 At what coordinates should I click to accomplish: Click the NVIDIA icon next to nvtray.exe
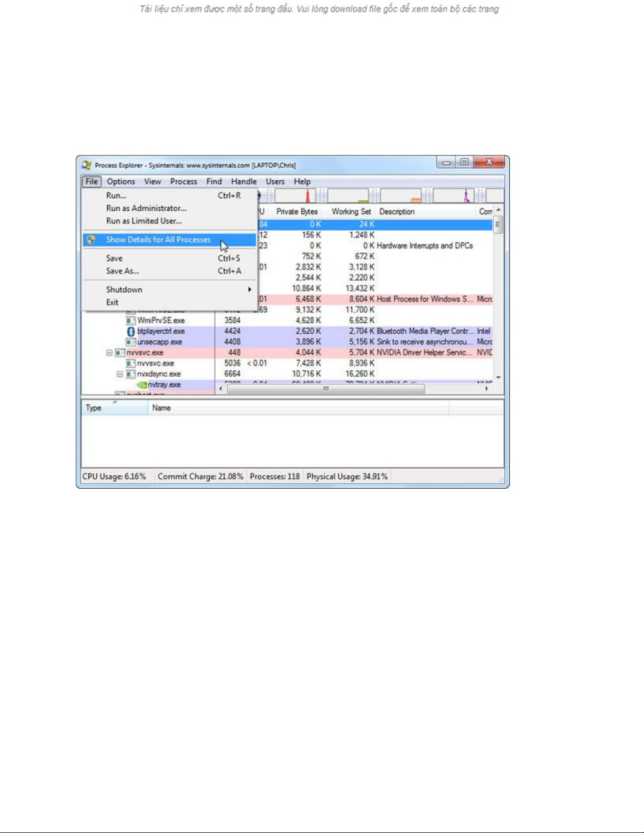pos(141,385)
